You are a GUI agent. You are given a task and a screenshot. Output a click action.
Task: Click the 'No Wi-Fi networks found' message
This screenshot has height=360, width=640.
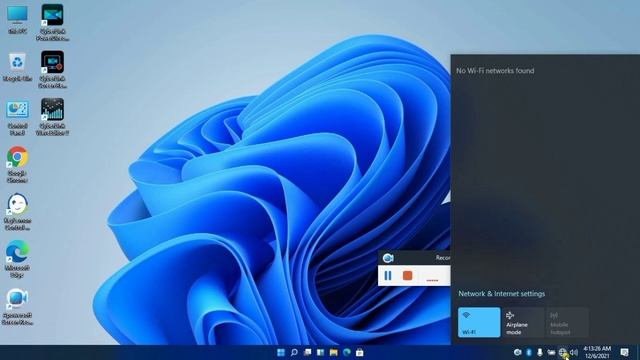(x=495, y=71)
